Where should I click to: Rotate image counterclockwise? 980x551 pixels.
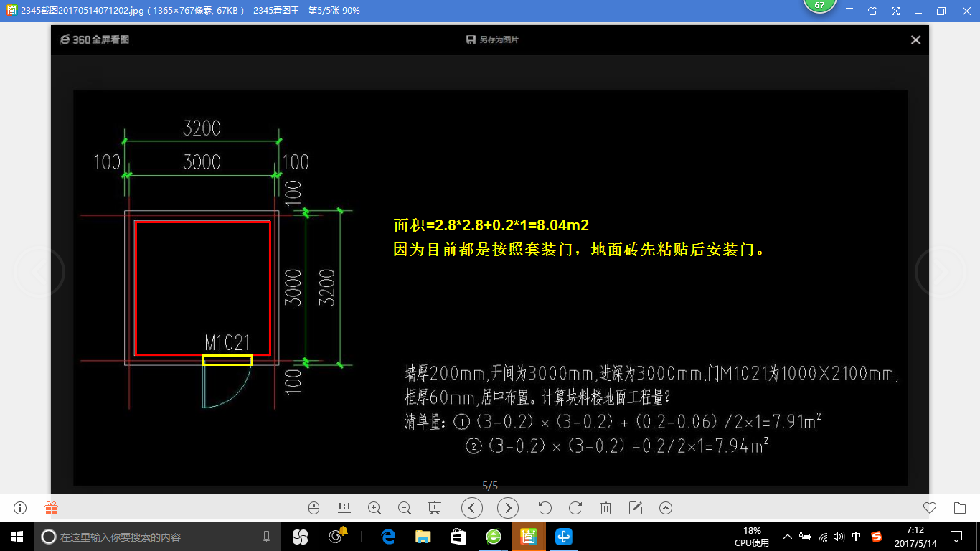click(545, 508)
